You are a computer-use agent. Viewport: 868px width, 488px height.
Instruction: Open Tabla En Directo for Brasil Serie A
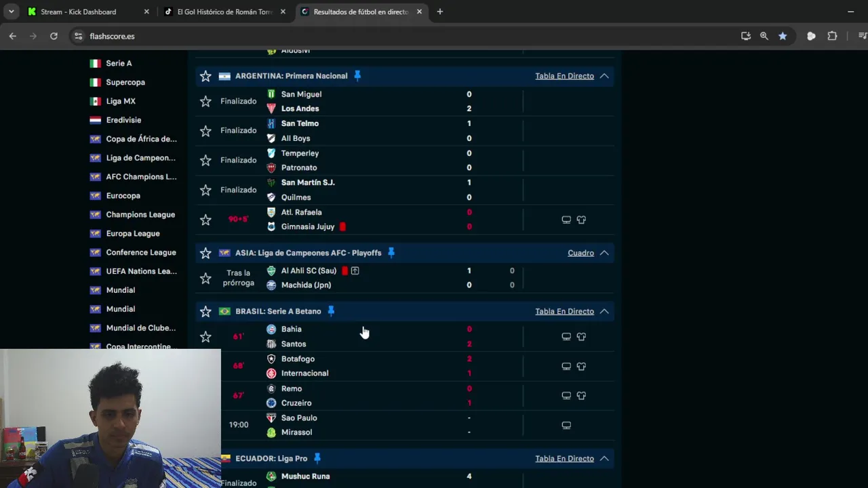(564, 311)
